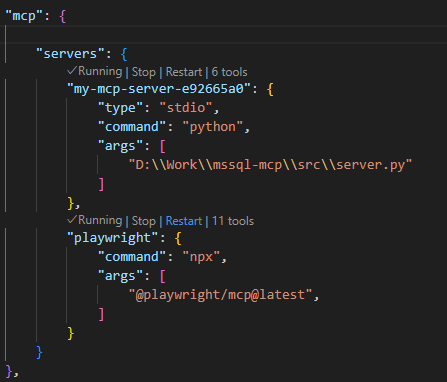Click the opening brace after "my-mcp-server-e92665a0"

(270, 89)
